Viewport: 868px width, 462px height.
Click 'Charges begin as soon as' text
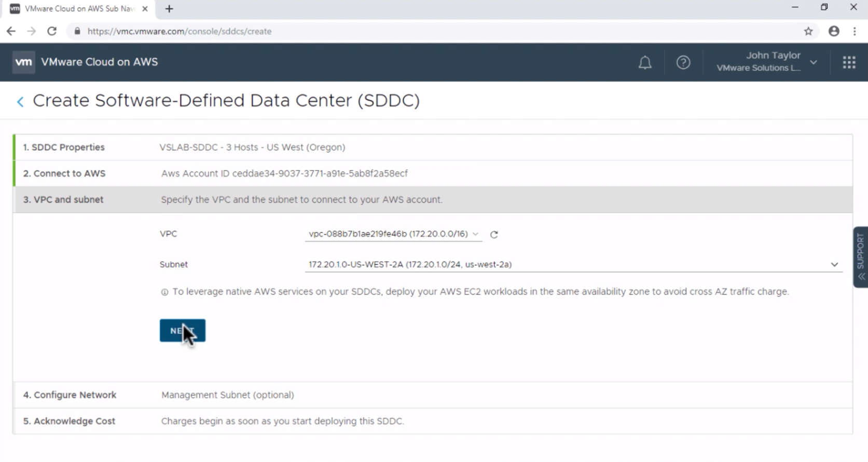coord(282,422)
